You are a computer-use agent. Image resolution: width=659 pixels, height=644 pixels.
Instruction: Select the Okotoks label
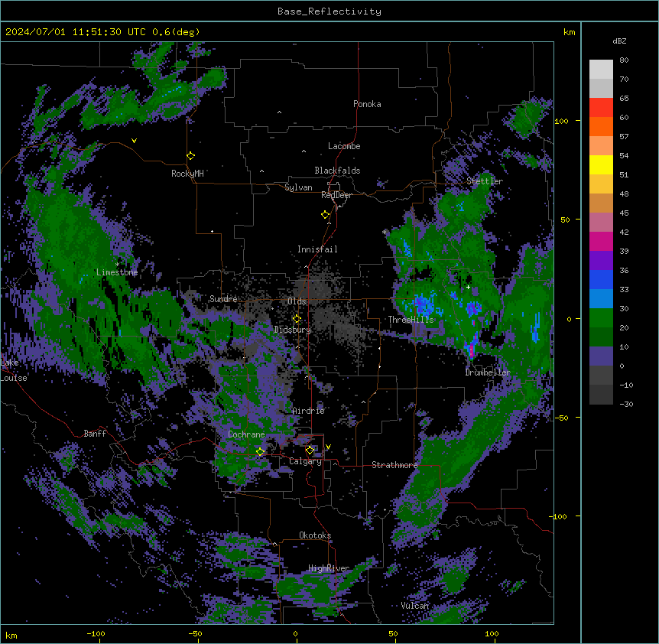(315, 535)
